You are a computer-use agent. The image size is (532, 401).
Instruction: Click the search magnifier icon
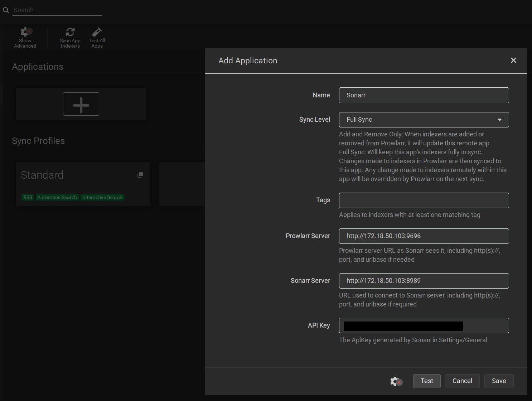[6, 10]
